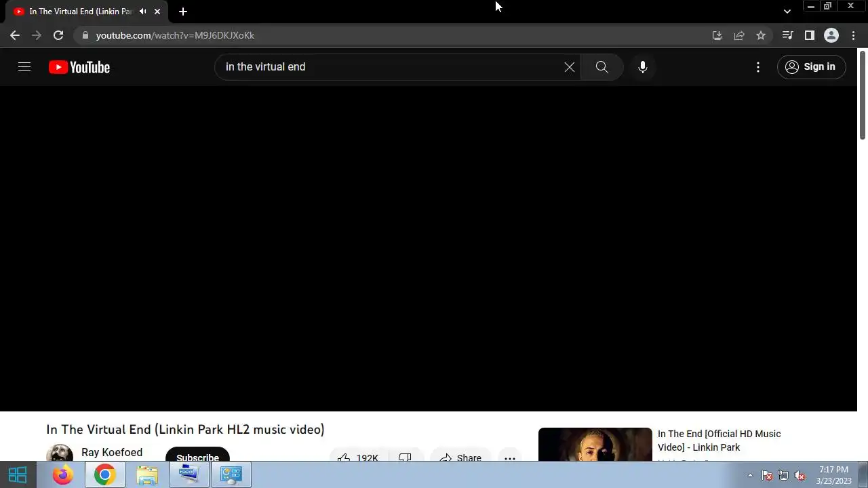Viewport: 868px width, 488px height.
Task: Share this page from address bar
Action: click(739, 35)
